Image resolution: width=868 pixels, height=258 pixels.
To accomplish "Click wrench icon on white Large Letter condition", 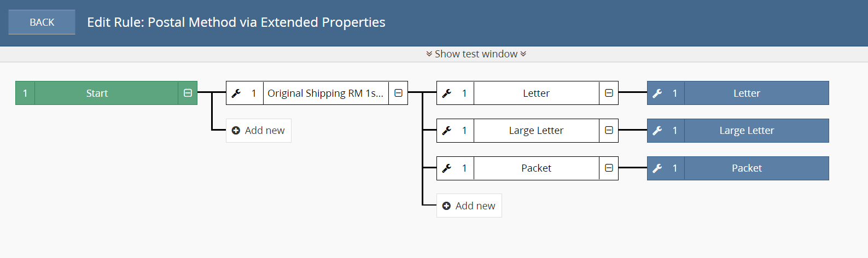I will (447, 131).
